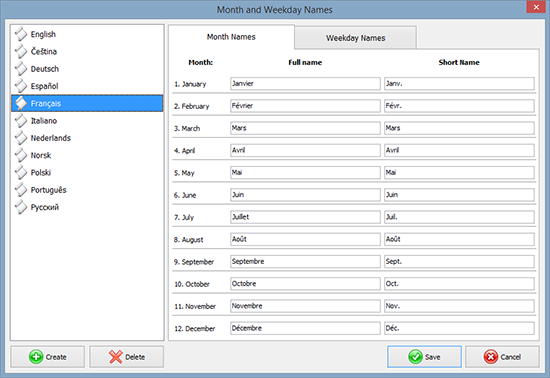550x378 pixels.
Task: Focus the June full name field
Action: click(x=305, y=195)
